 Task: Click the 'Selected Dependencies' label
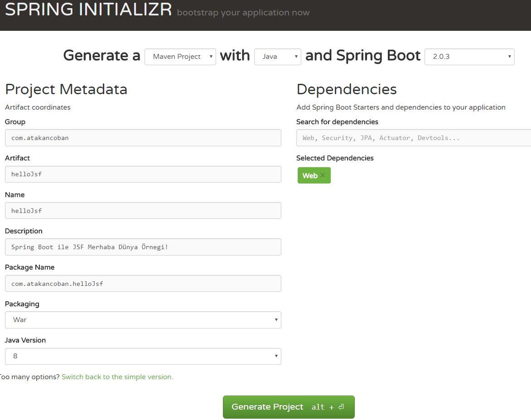point(335,158)
